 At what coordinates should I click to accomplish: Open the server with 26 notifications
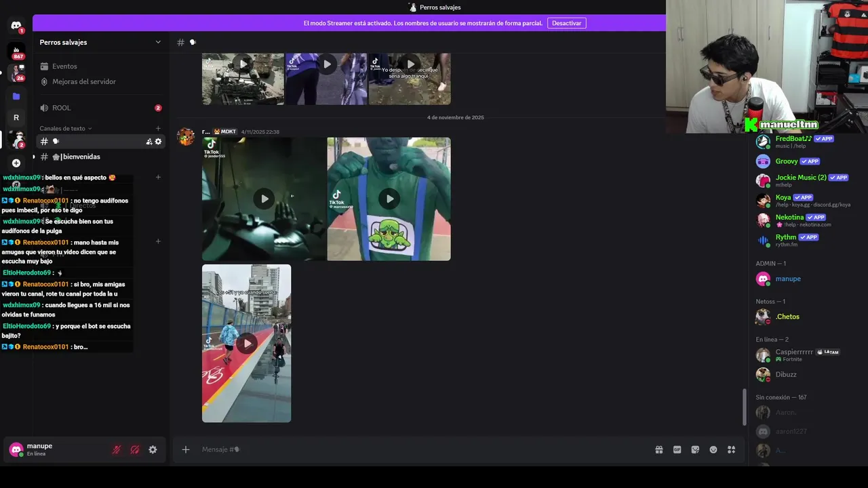pyautogui.click(x=16, y=73)
